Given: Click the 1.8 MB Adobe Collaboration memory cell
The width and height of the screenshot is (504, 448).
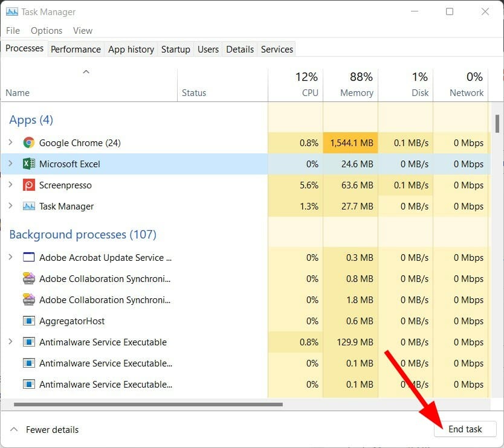Looking at the screenshot, I should pos(351,299).
